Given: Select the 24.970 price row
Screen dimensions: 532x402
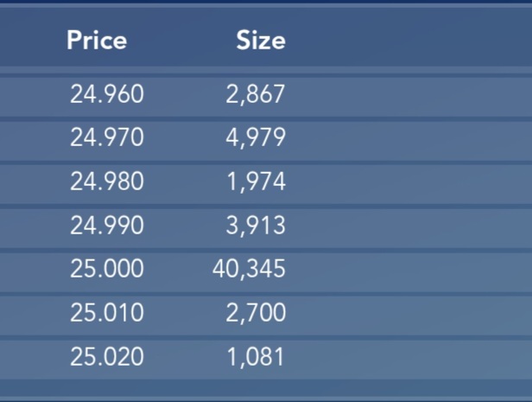Looking at the screenshot, I should (x=266, y=137).
